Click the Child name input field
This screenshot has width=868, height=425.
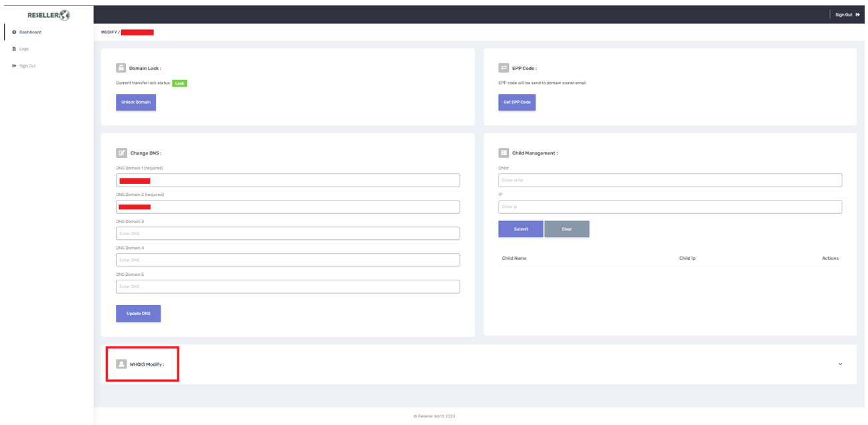click(669, 181)
